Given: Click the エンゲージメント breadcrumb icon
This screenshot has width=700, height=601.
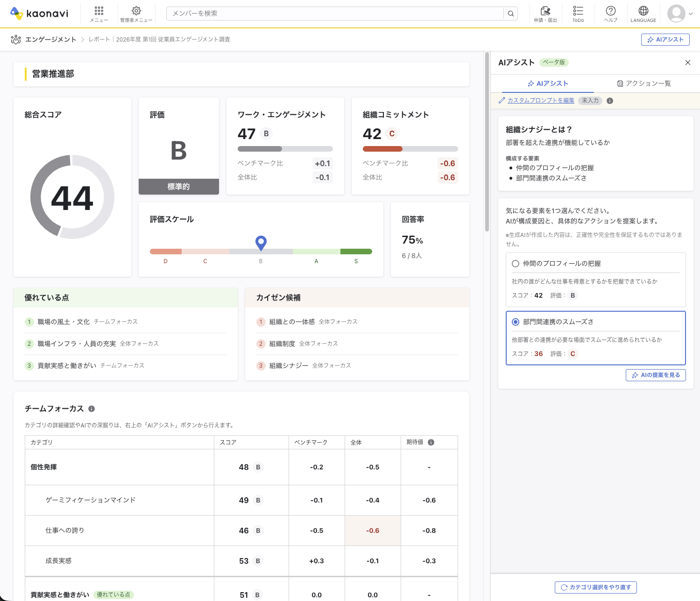Looking at the screenshot, I should click(16, 40).
